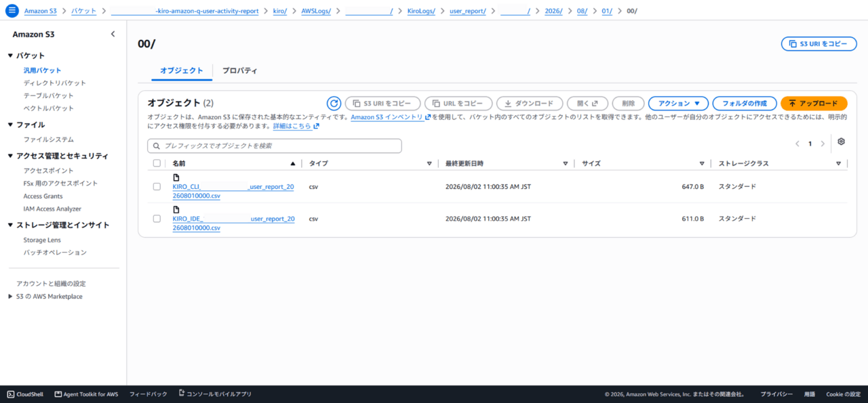
Task: Collapse the ストレージ管理とインサイト section
Action: coord(10,225)
